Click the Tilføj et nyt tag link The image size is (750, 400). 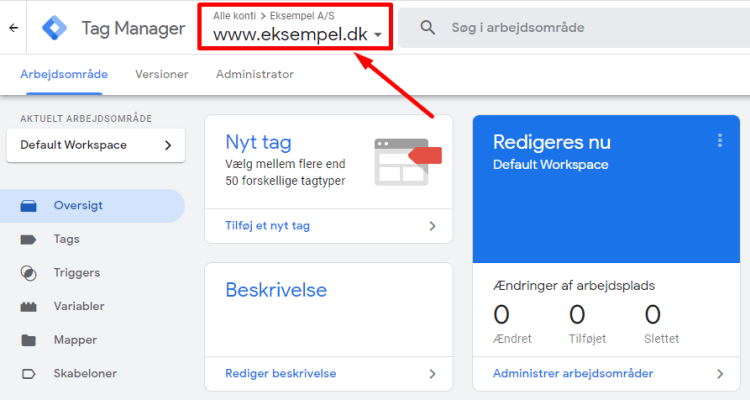(267, 226)
